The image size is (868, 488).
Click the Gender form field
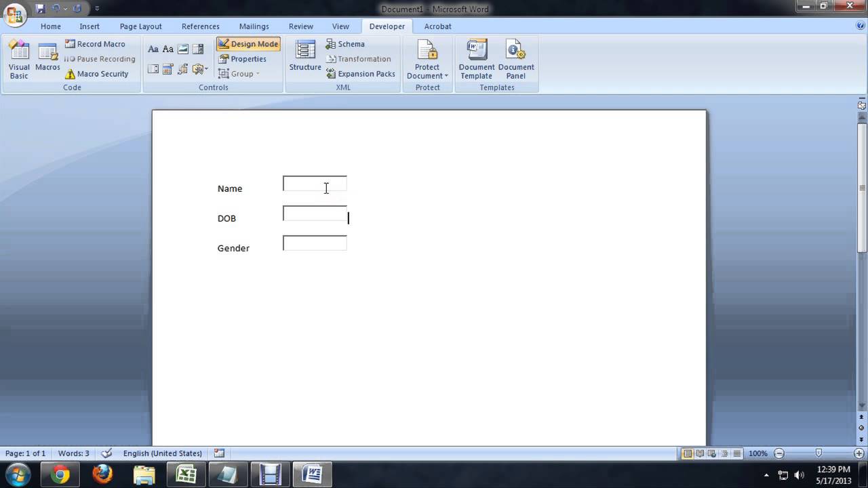tap(315, 243)
